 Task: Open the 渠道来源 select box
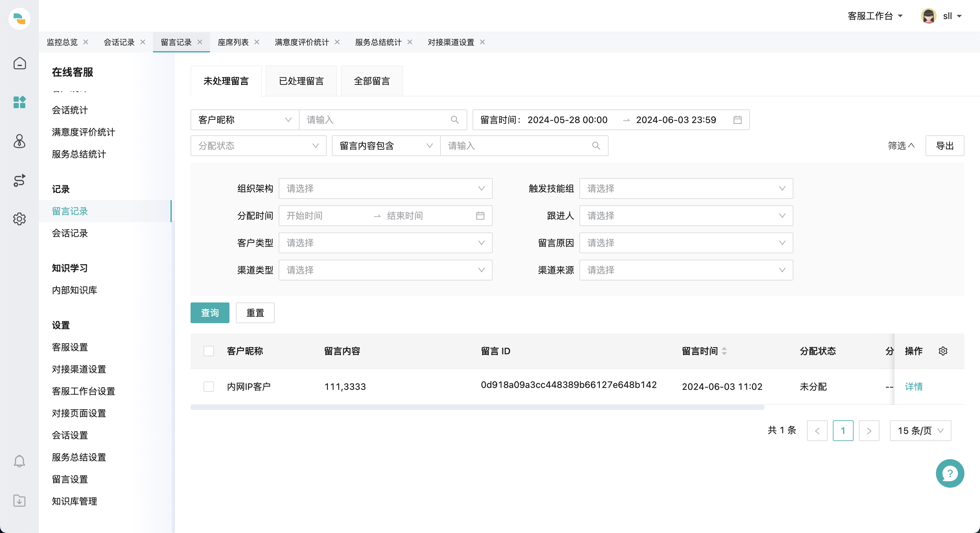[686, 270]
